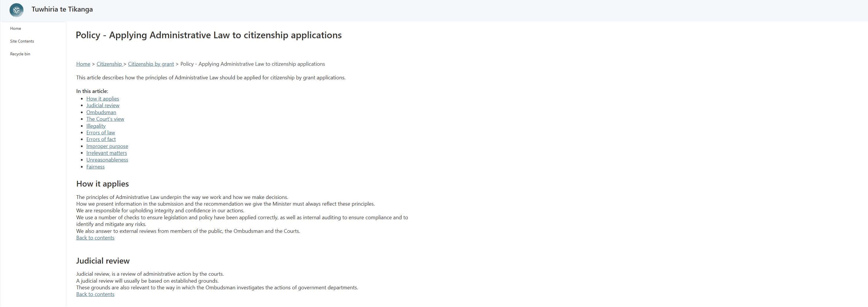Screen dimensions: 868x307
Task: Click the Tuwhiria te Tikanga site logo
Action: (17, 10)
